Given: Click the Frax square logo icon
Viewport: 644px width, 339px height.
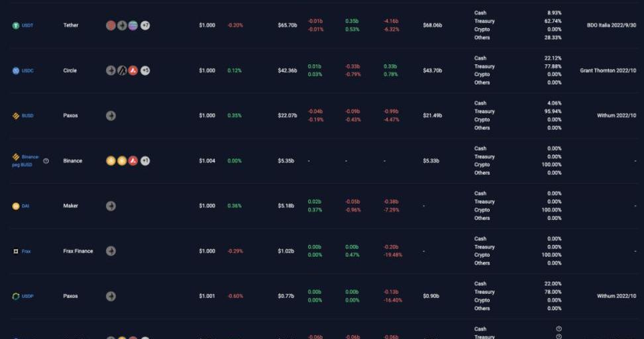Looking at the screenshot, I should point(16,252).
